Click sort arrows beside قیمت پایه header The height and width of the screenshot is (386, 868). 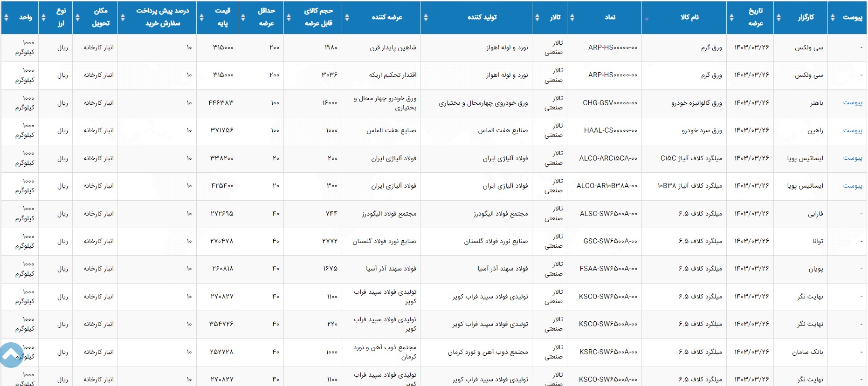pyautogui.click(x=201, y=17)
